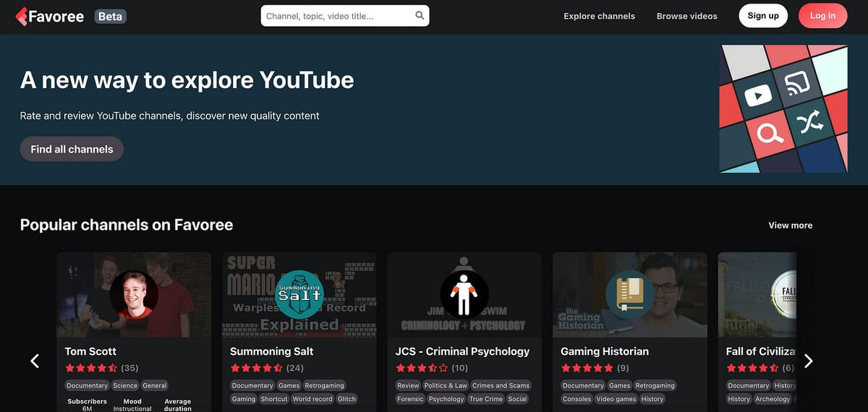868x412 pixels.
Task: Click the Find all channels button
Action: [x=72, y=149]
